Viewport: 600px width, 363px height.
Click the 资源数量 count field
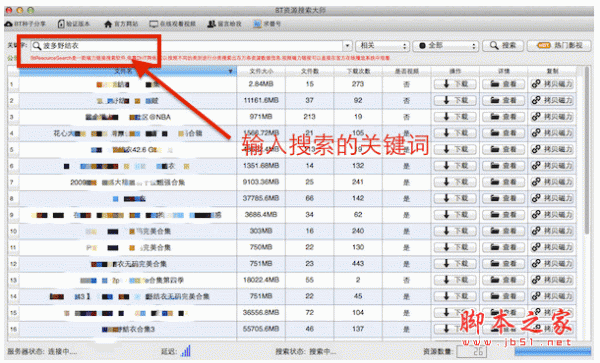point(471,351)
